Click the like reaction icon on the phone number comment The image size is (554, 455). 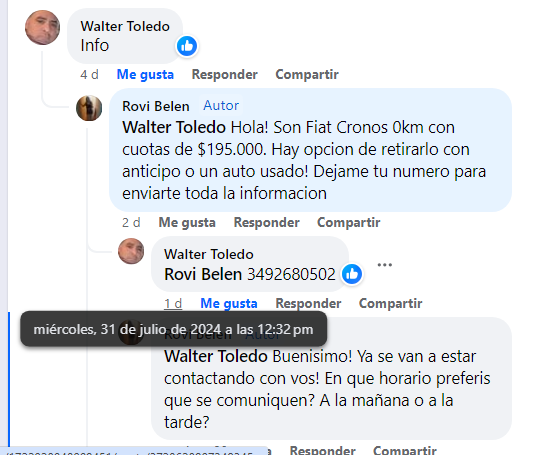click(352, 274)
